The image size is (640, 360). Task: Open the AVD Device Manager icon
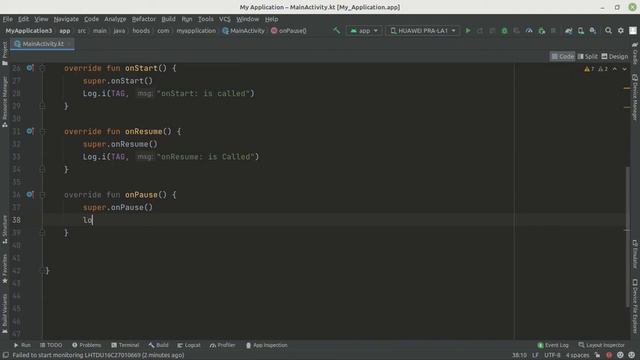coord(580,31)
